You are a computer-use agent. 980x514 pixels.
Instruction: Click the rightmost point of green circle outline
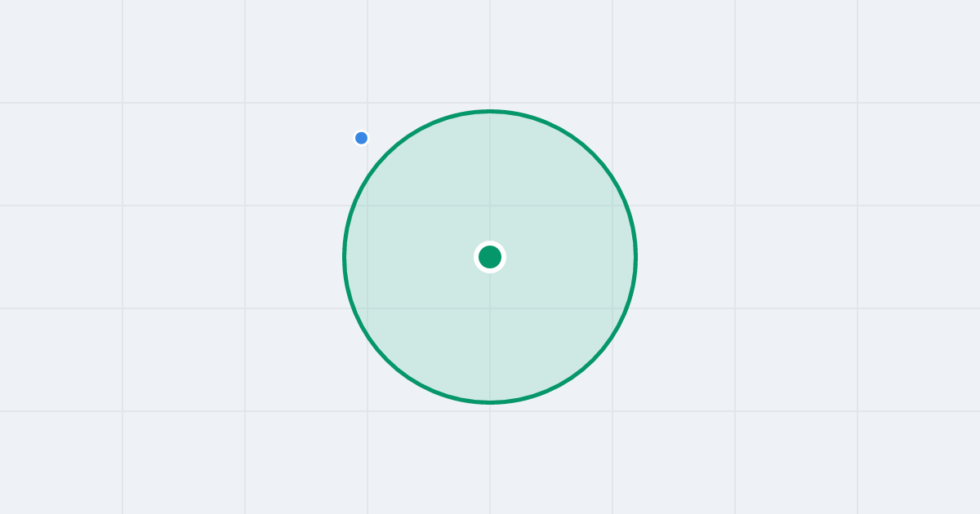(635, 257)
